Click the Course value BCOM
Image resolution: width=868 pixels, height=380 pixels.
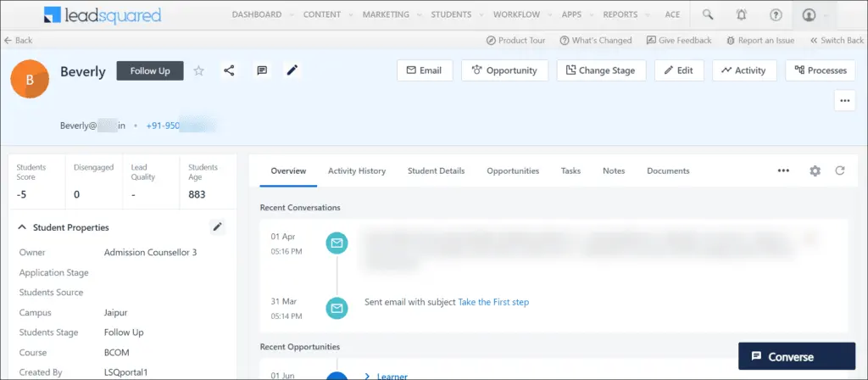pos(117,352)
